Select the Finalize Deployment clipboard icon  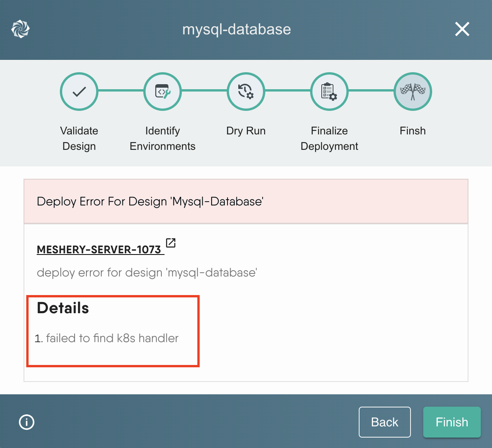click(329, 92)
